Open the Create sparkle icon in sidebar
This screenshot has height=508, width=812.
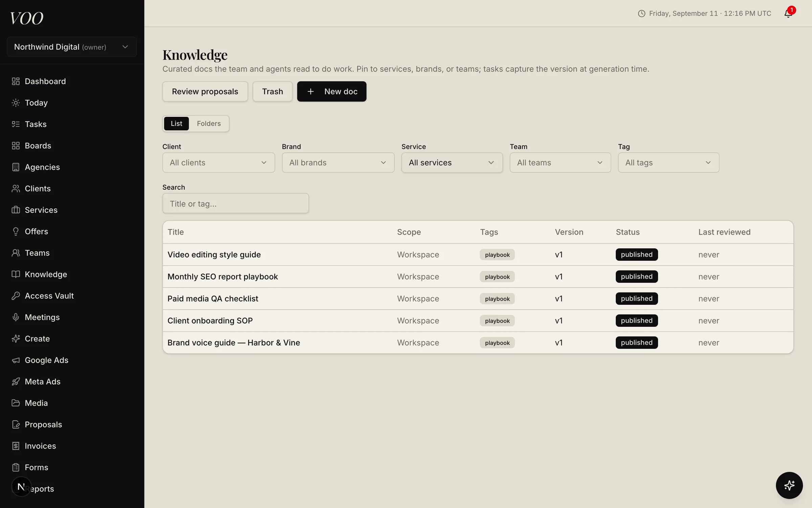(x=16, y=339)
